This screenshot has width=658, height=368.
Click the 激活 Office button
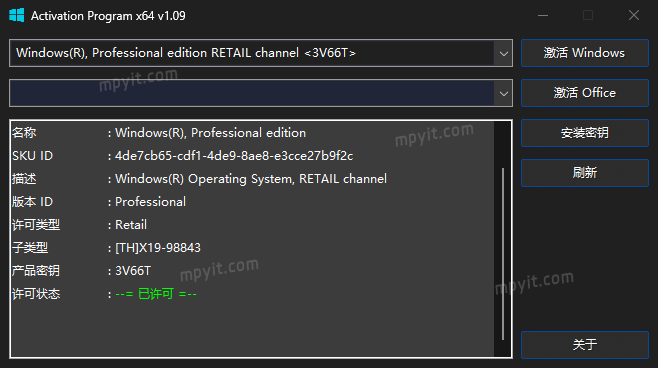tap(585, 93)
